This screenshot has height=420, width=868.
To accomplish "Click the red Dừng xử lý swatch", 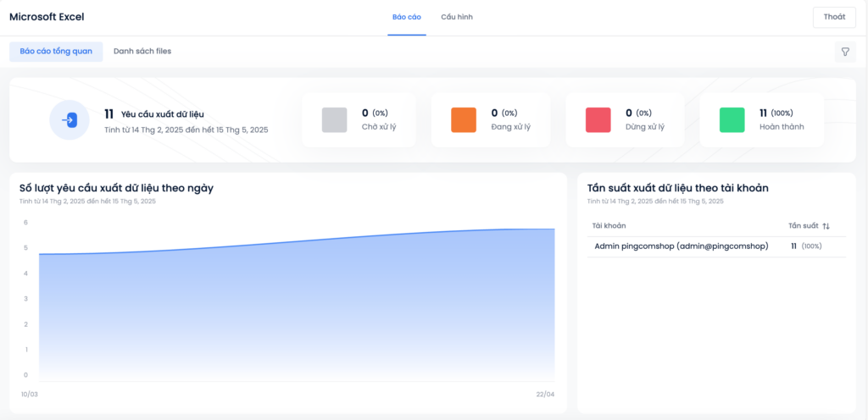I will pos(598,120).
